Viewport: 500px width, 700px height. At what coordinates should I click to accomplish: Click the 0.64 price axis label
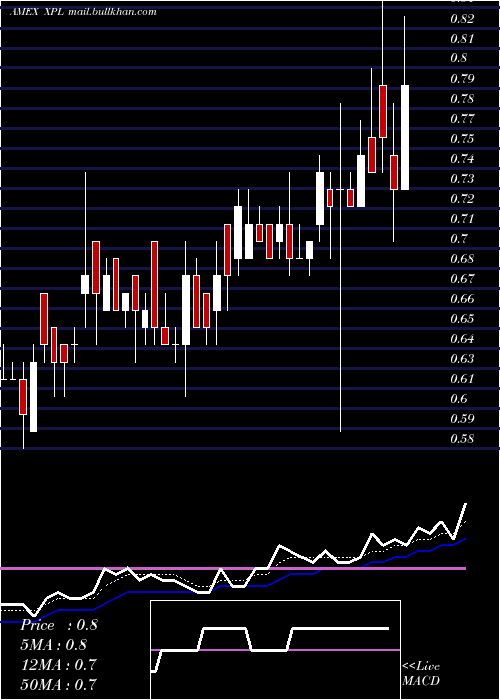point(462,338)
